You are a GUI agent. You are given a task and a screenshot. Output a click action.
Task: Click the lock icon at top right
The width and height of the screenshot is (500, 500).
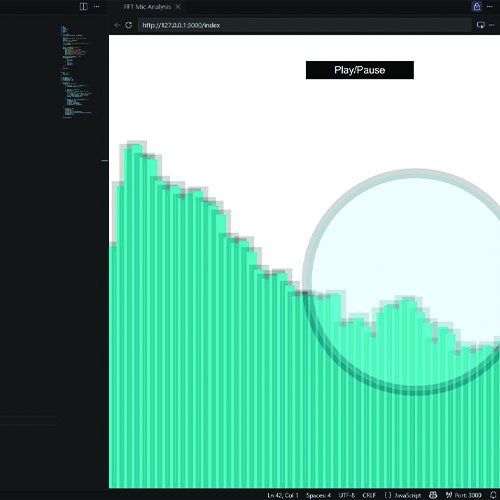click(x=477, y=6)
